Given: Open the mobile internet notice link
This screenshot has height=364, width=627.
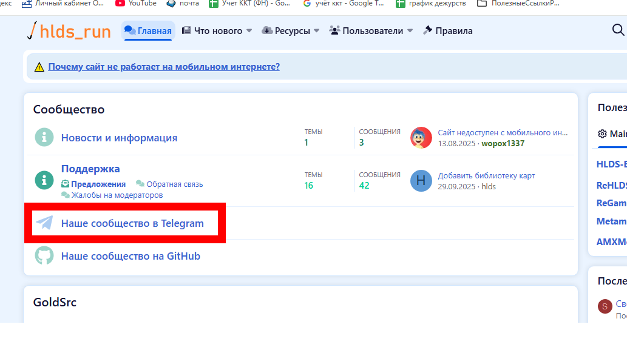Looking at the screenshot, I should (x=164, y=67).
